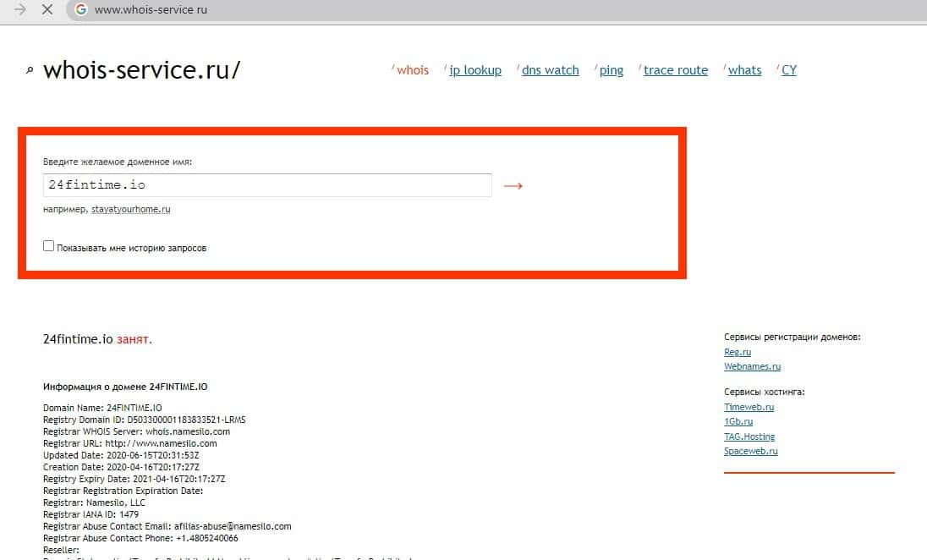Click the 'Показывать мне историю запросов' label
Image resolution: width=927 pixels, height=560 pixels.
pyautogui.click(x=132, y=249)
